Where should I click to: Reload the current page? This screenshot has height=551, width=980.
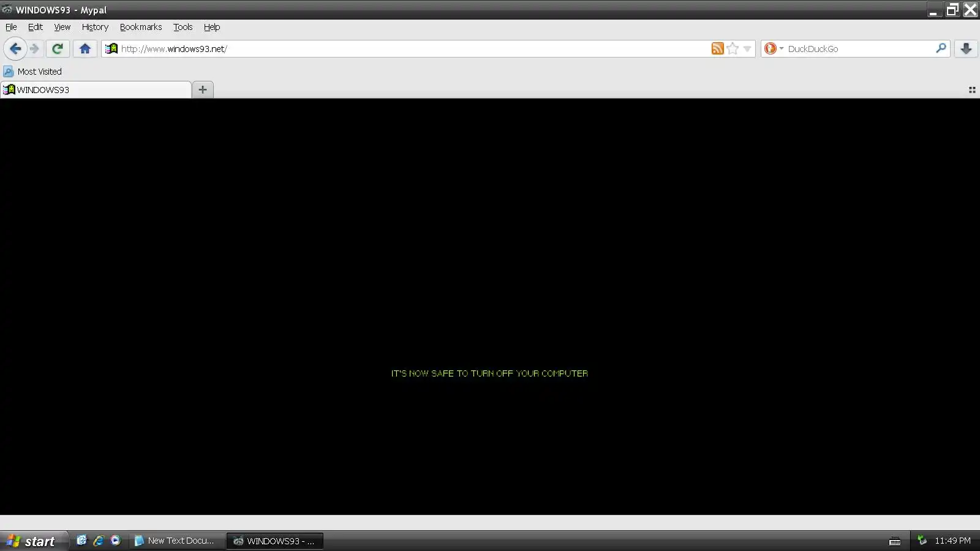pyautogui.click(x=58, y=48)
